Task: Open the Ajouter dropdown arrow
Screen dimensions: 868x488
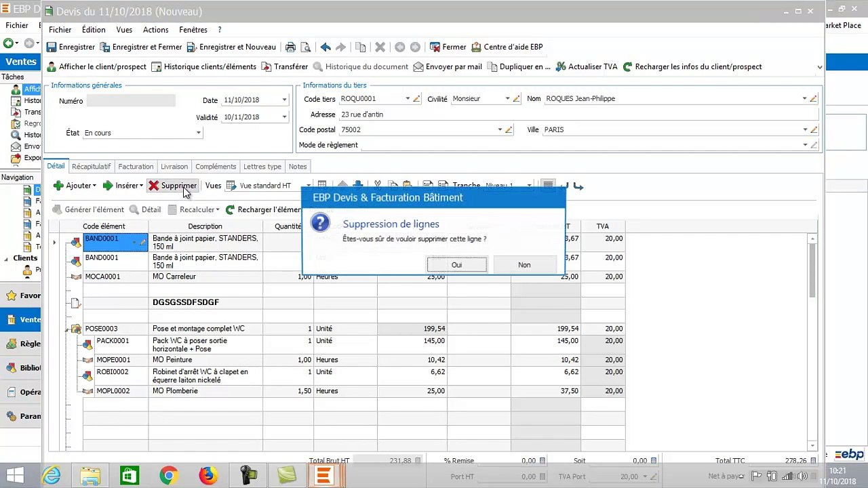Action: [x=94, y=186]
